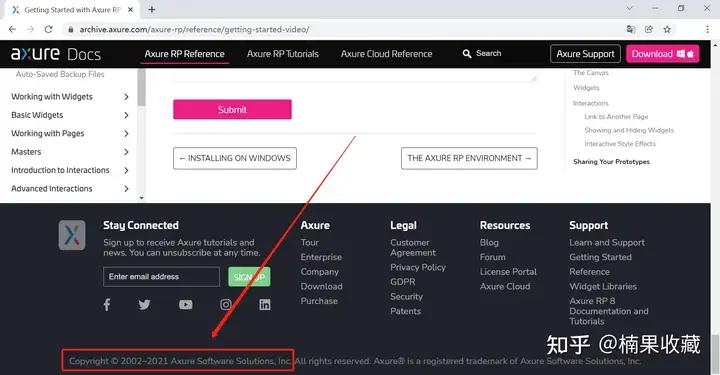Click the Twitter icon in footer
This screenshot has width=720, height=375.
click(x=144, y=304)
